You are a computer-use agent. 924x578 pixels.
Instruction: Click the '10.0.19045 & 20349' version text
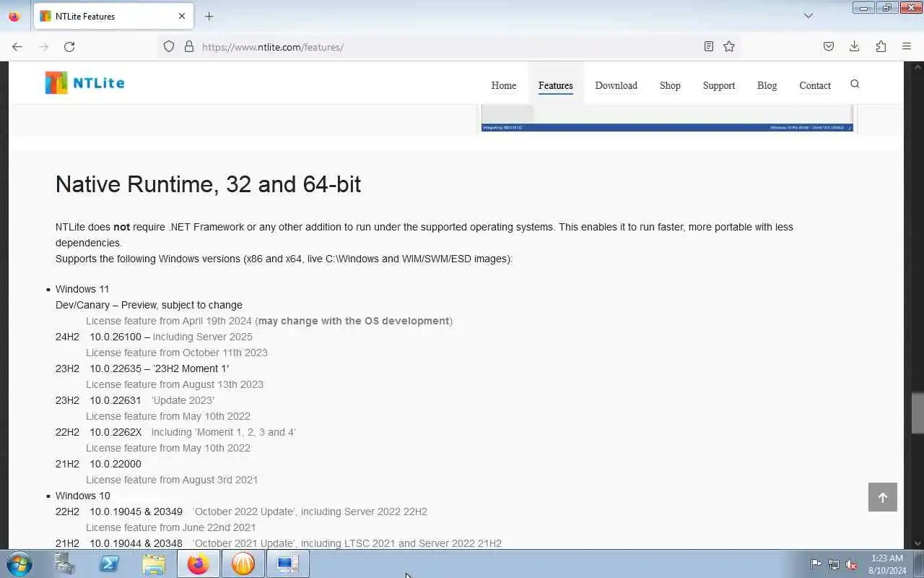[x=136, y=512]
